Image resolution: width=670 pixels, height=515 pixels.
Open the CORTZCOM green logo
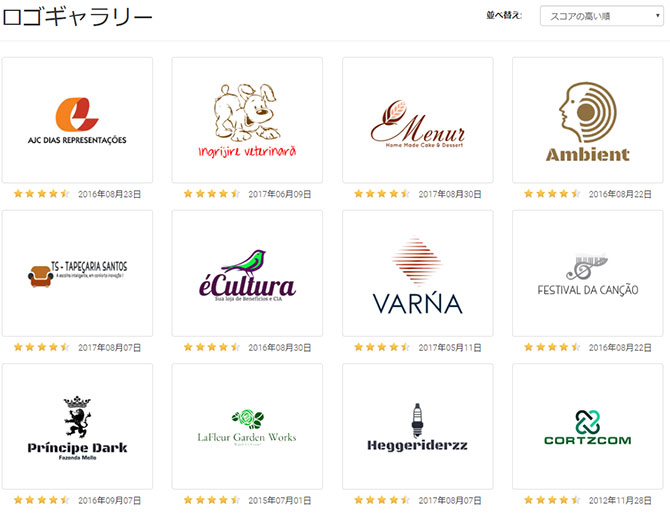(x=588, y=426)
